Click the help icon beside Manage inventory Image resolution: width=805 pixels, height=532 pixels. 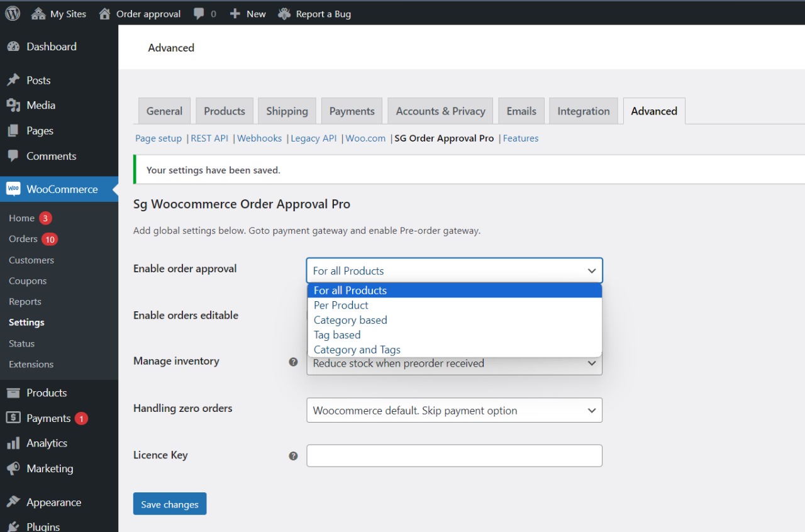(293, 362)
